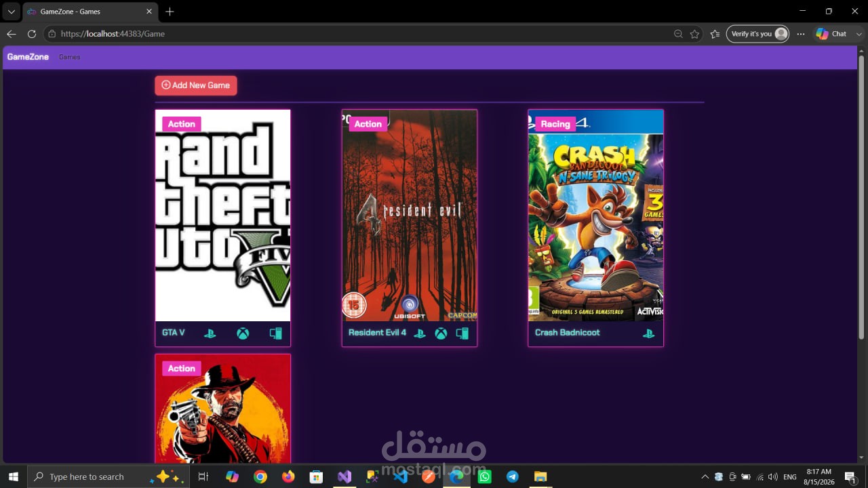Viewport: 868px width, 488px height.
Task: Open the GTA V game title
Action: click(174, 333)
